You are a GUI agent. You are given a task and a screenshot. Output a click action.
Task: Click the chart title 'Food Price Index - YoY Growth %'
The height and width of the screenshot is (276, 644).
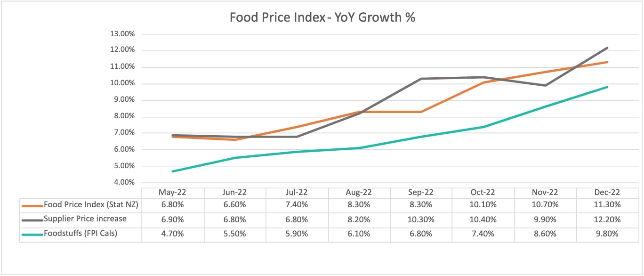point(322,17)
